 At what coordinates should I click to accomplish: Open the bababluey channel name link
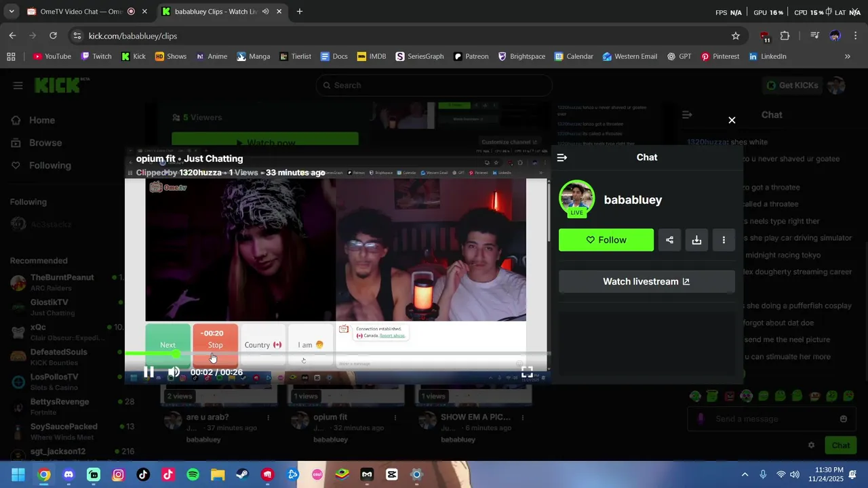633,200
